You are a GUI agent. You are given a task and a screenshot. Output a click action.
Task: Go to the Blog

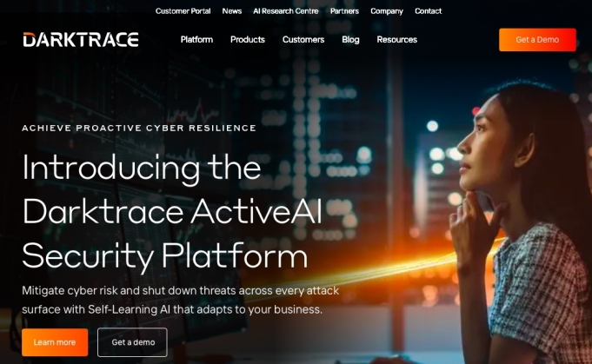tap(350, 40)
